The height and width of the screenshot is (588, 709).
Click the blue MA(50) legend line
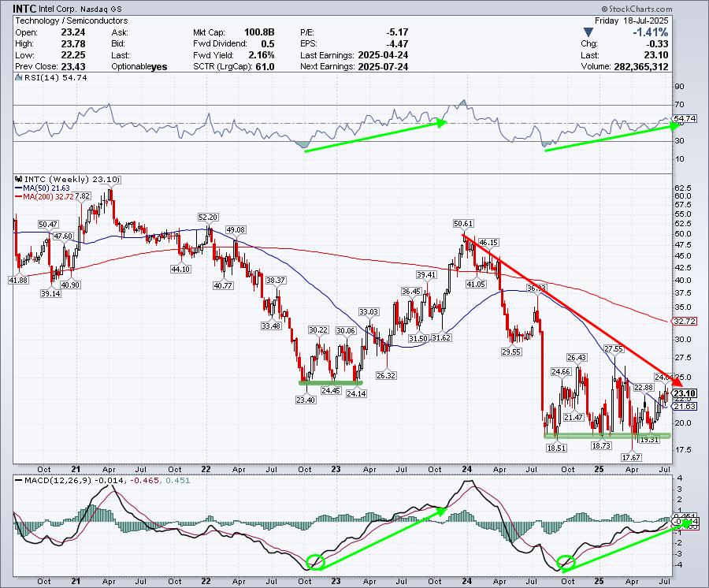18,188
